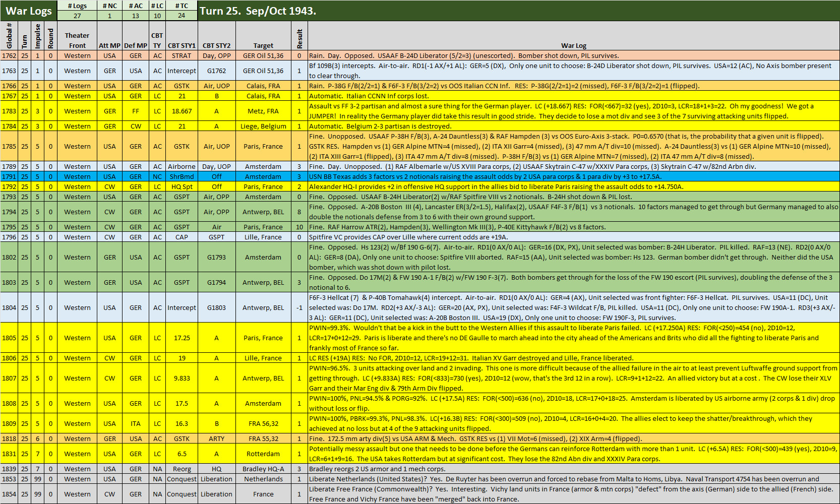The width and height of the screenshot is (840, 504).
Task: Select the "Spitfire VC provides CAP over Lille" log
Action: [574, 237]
